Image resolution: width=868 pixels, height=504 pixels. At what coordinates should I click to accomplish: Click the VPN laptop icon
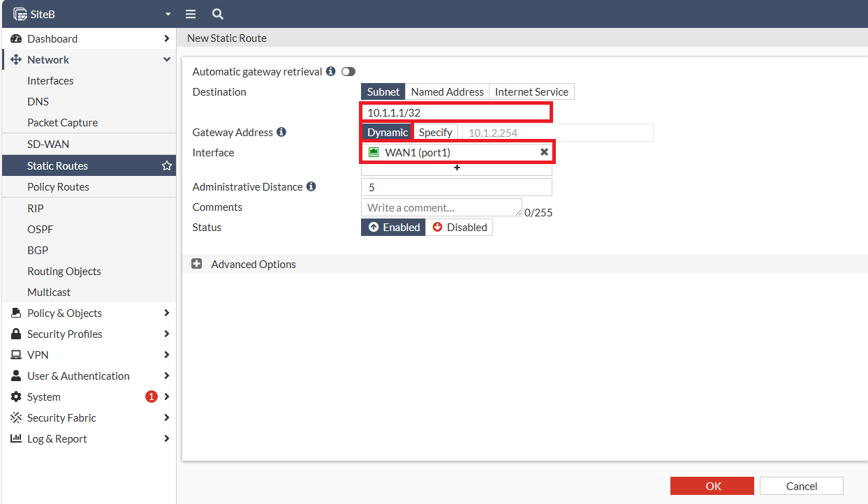(16, 355)
